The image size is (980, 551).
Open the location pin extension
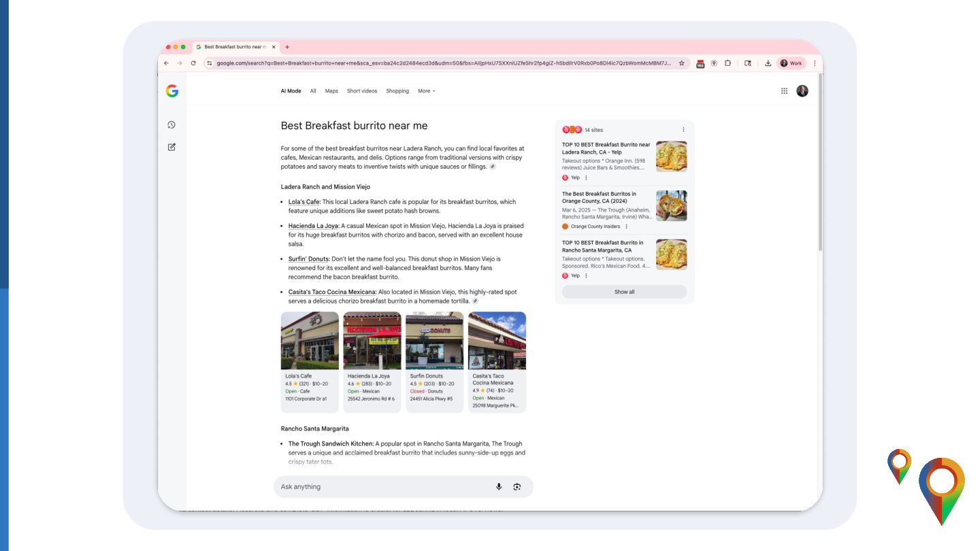tap(714, 63)
